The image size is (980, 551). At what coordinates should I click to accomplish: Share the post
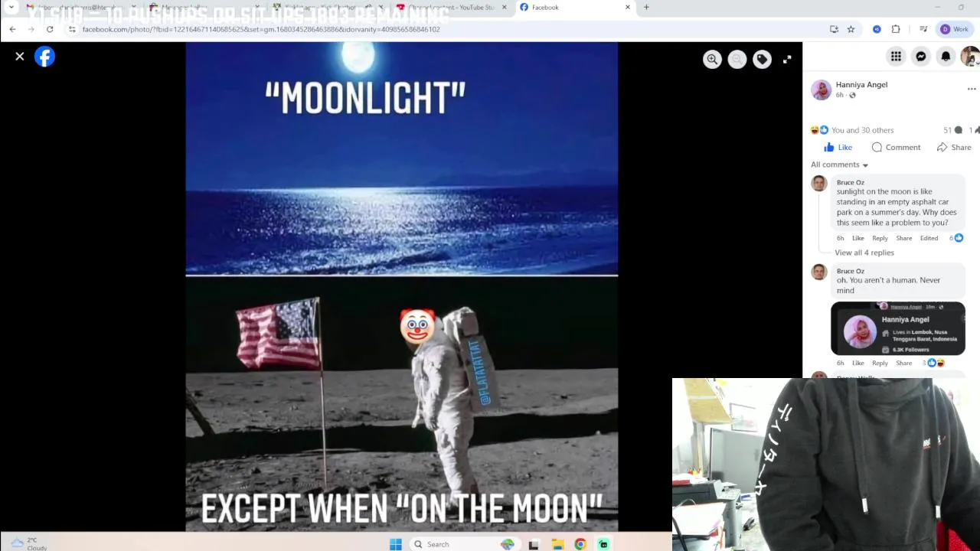954,148
